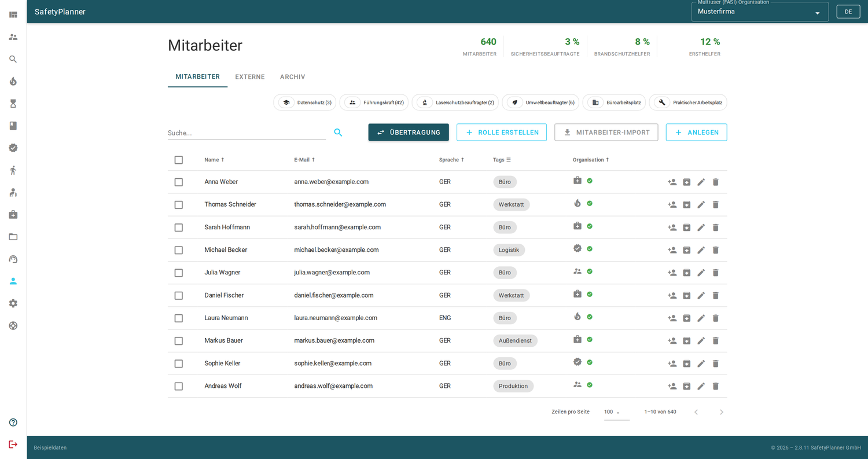Open the dashboard icon in sidebar
868x459 pixels.
click(x=13, y=14)
